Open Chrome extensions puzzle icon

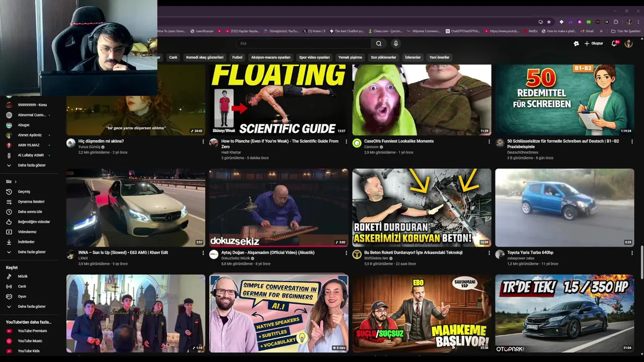pyautogui.click(x=616, y=22)
